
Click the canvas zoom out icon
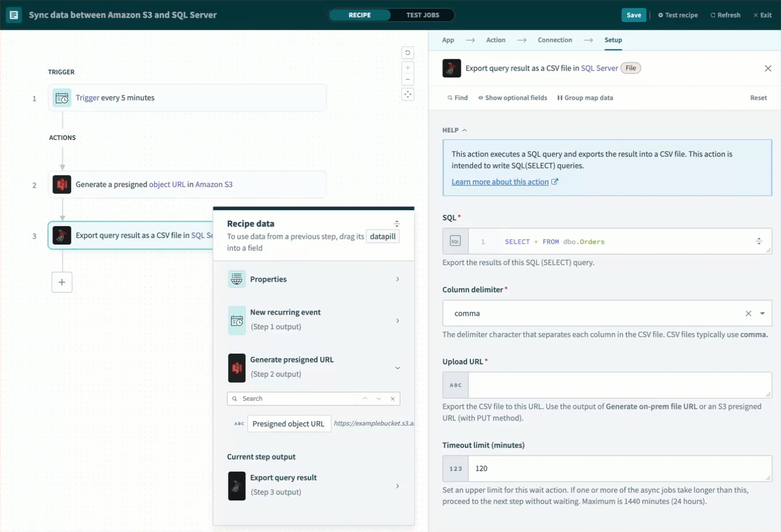pos(408,80)
